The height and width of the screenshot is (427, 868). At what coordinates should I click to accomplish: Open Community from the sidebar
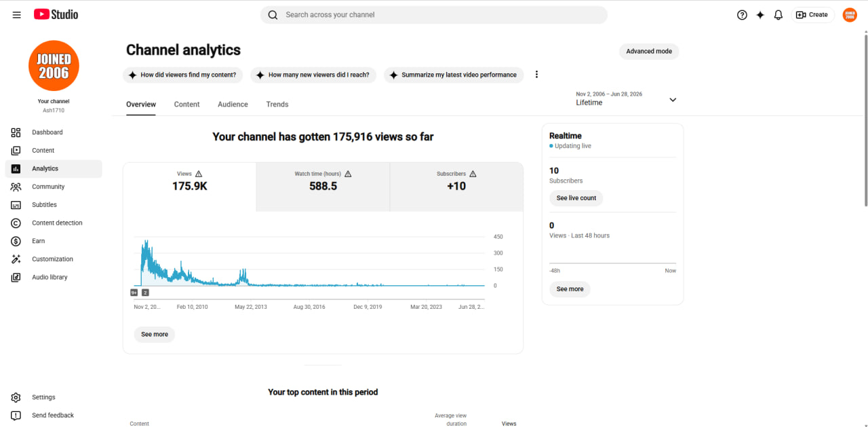(x=54, y=187)
